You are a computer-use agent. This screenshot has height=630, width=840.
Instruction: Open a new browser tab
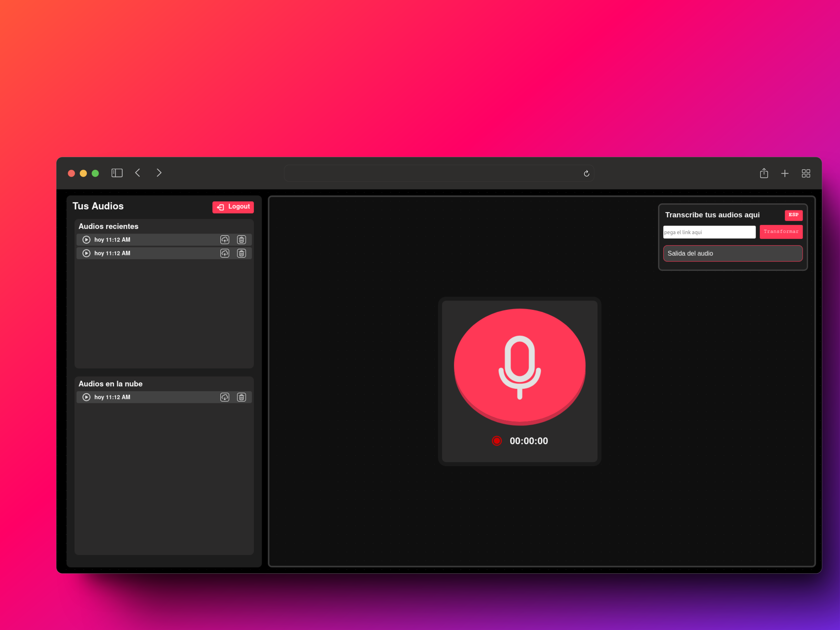coord(785,173)
